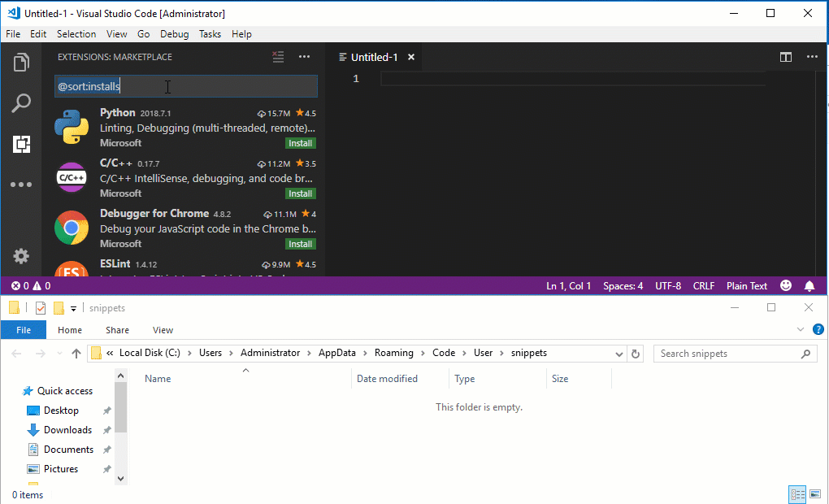Viewport: 829px width, 504px height.
Task: Close the Untitled-1 editor tab
Action: click(x=410, y=57)
